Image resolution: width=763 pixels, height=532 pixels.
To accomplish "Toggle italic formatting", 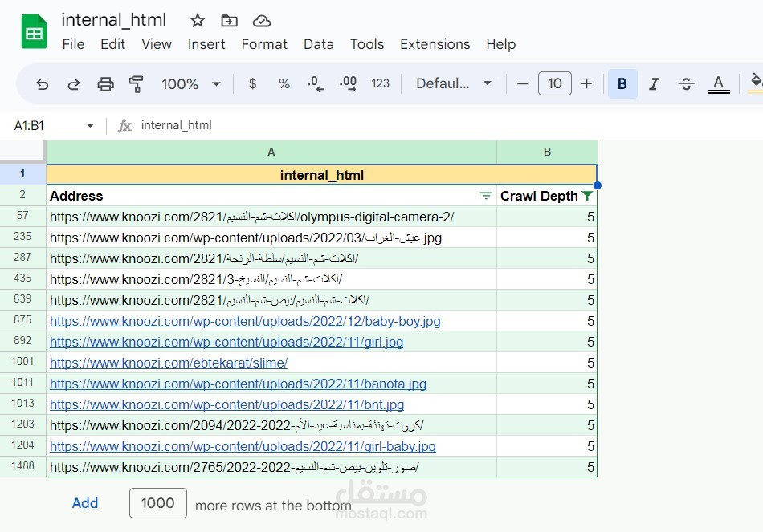I will pyautogui.click(x=654, y=83).
